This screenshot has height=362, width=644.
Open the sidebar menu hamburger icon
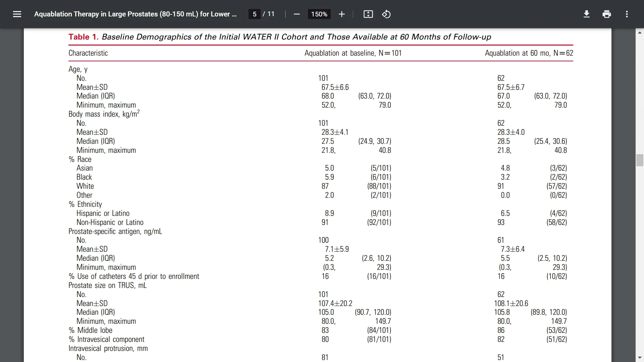coord(17,14)
